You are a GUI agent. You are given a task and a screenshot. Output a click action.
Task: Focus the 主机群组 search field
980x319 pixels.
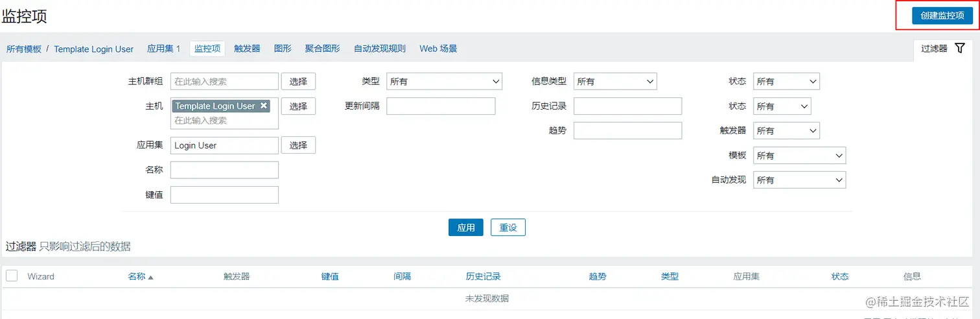pyautogui.click(x=224, y=81)
